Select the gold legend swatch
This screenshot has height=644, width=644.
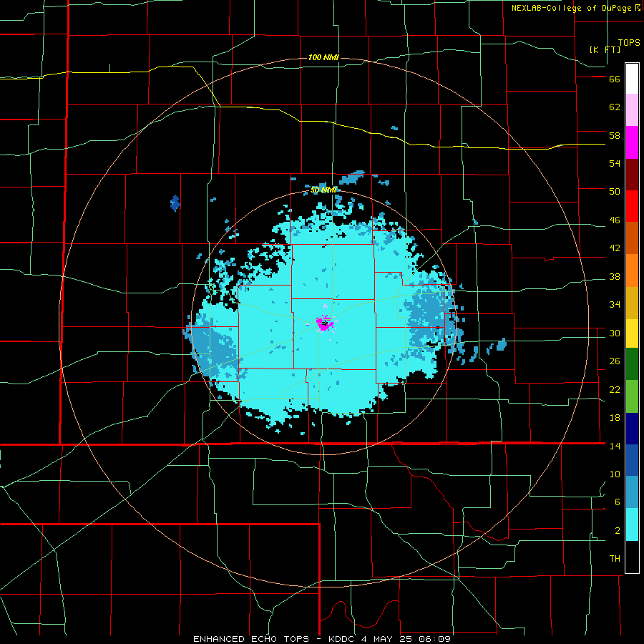point(632,303)
